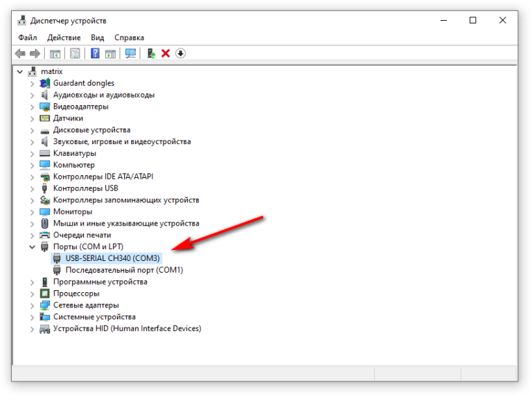
Task: Expand Звуковые, игровые и видеоустройства node
Action: click(x=33, y=142)
